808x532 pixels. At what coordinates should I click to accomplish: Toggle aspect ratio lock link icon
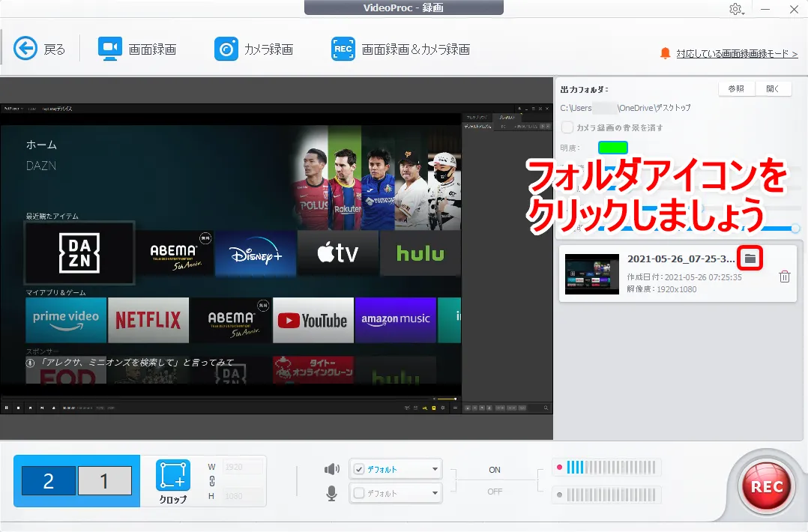coord(212,481)
